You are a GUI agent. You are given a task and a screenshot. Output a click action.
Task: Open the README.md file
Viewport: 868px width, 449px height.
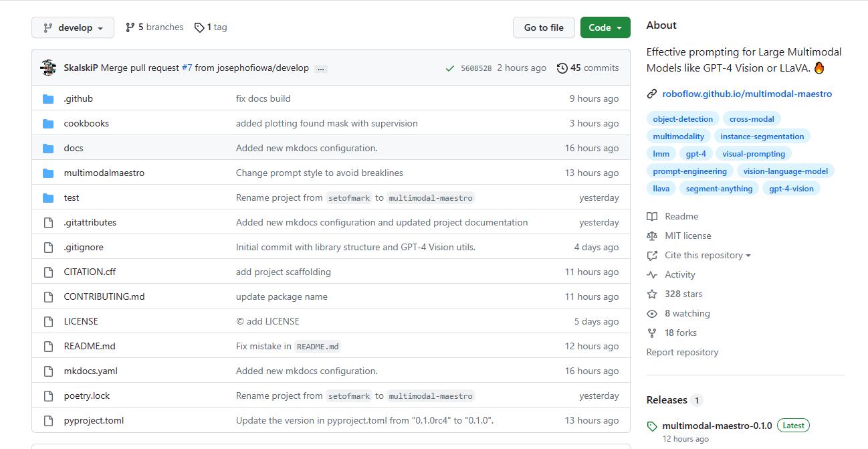tap(90, 347)
